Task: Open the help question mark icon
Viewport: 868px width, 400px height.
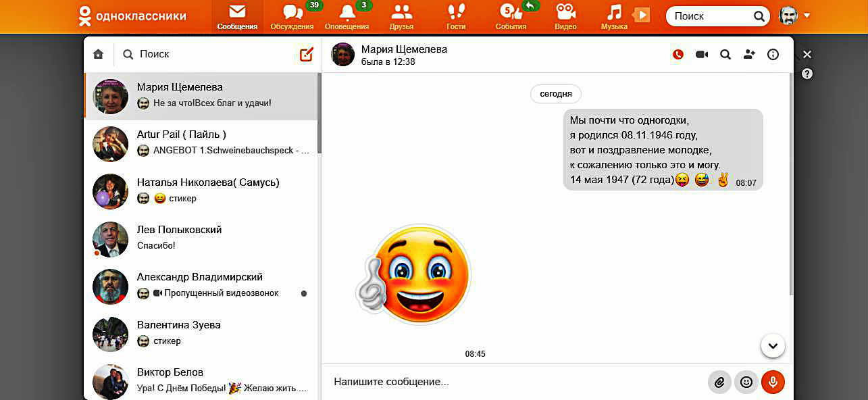Action: tap(807, 74)
